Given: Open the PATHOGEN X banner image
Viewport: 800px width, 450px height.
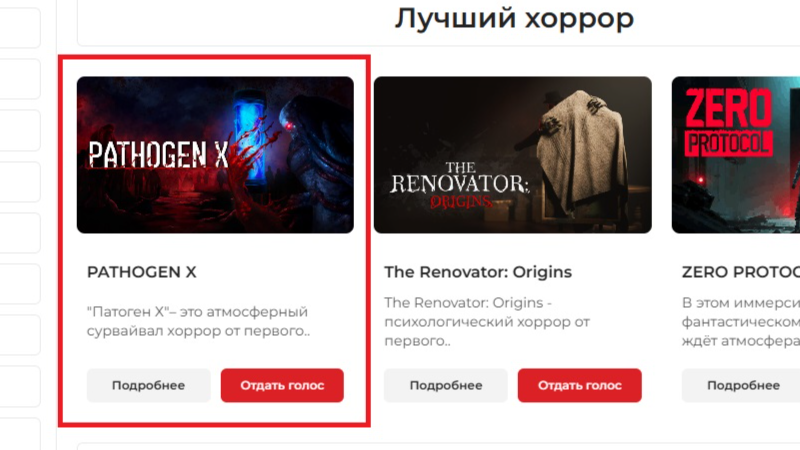Looking at the screenshot, I should 215,155.
